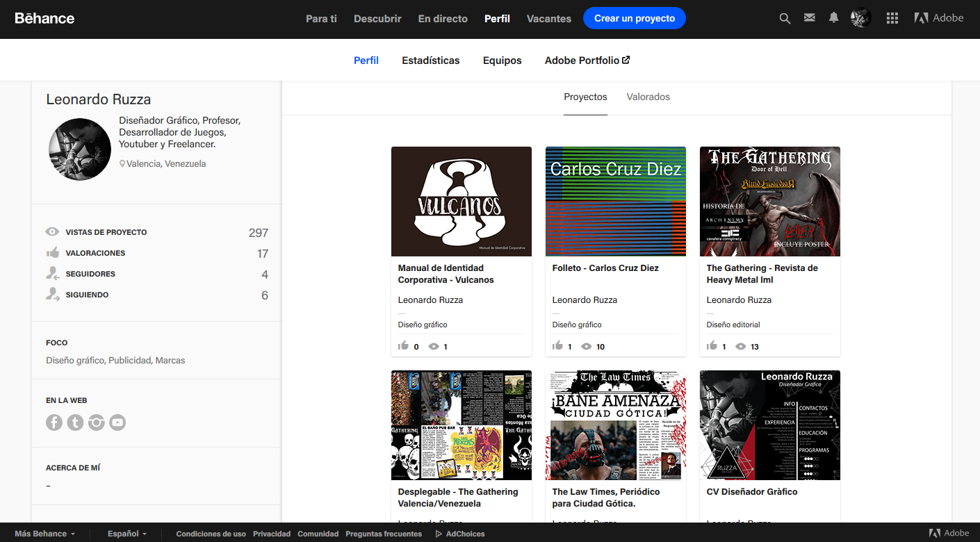
Task: Open Leonardo Ruzza's Facebook profile icon
Action: click(54, 422)
